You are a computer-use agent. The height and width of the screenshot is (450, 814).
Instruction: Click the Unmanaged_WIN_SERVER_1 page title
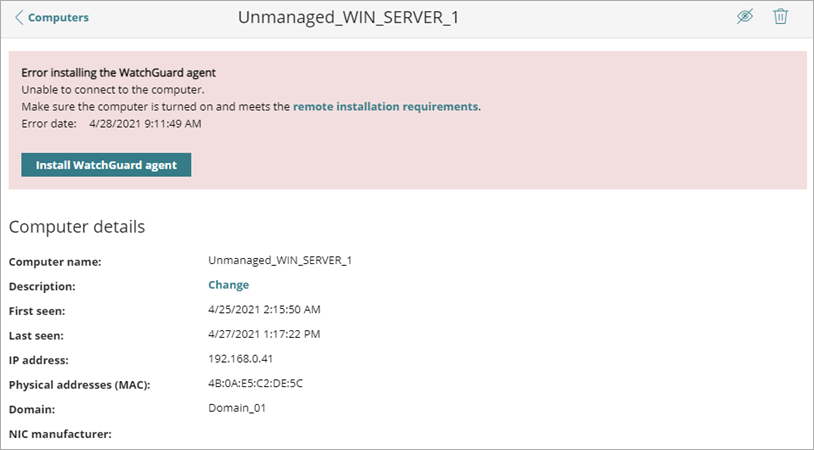click(348, 18)
